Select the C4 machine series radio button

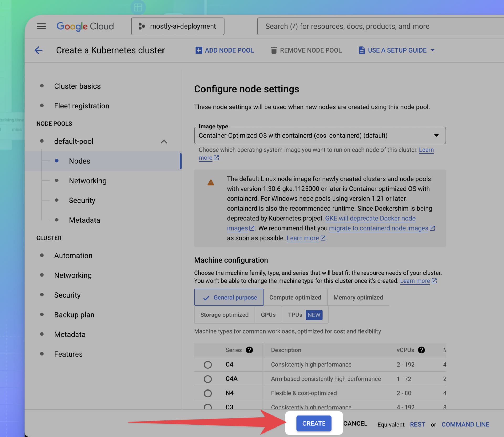(208, 365)
